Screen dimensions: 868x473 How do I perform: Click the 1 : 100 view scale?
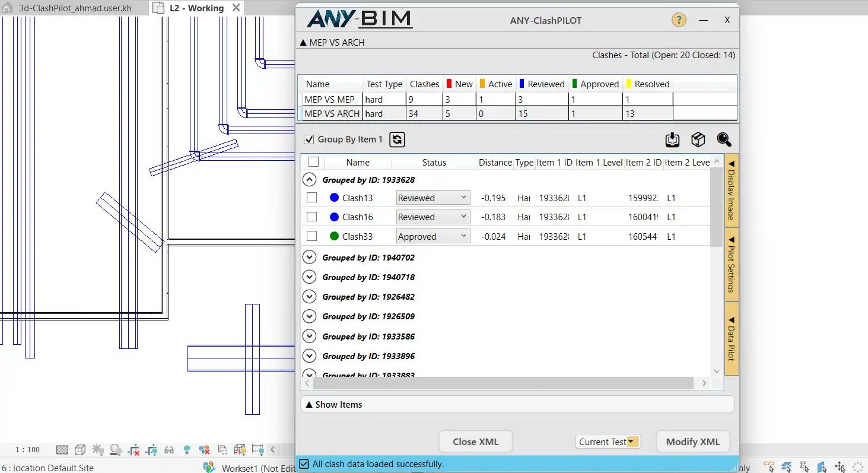[27, 450]
